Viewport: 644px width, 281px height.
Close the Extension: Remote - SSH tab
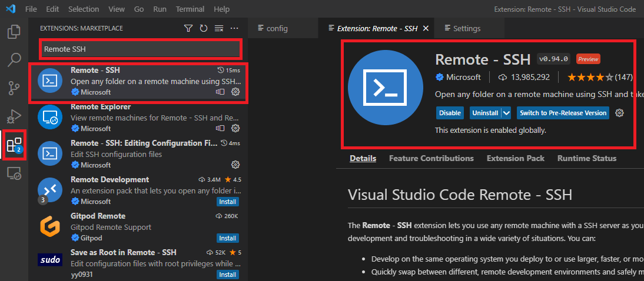426,28
